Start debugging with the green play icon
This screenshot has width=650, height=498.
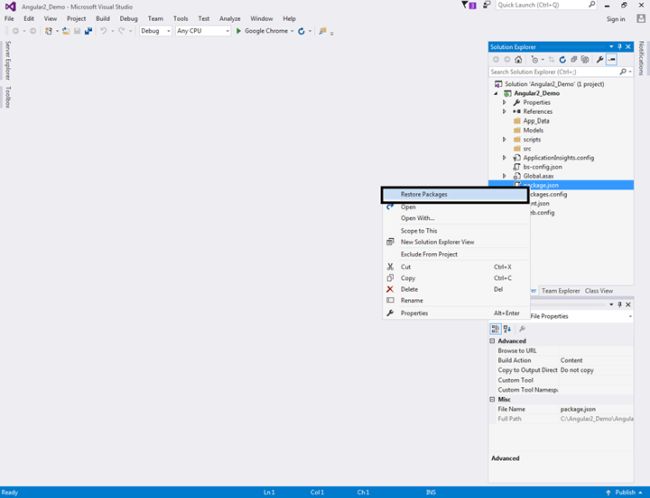238,31
